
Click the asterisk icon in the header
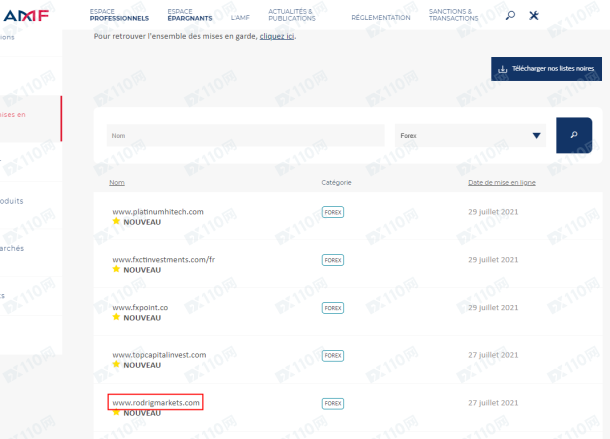coord(534,15)
